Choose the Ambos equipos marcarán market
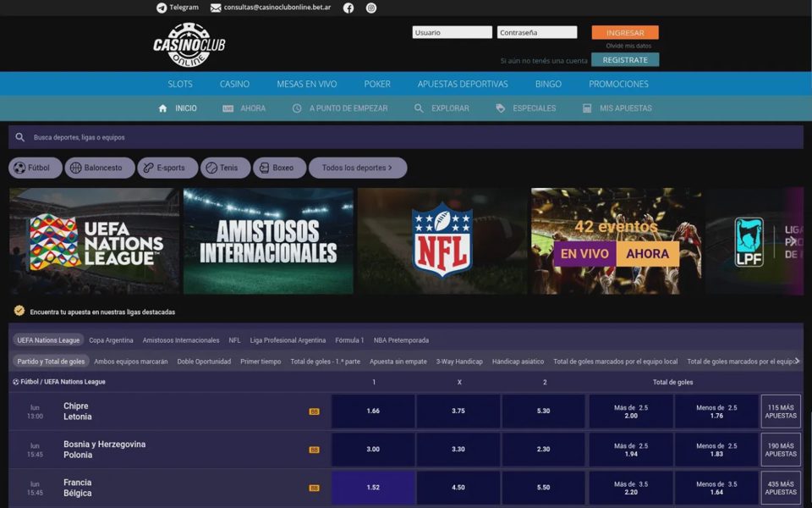The image size is (812, 508). point(131,362)
